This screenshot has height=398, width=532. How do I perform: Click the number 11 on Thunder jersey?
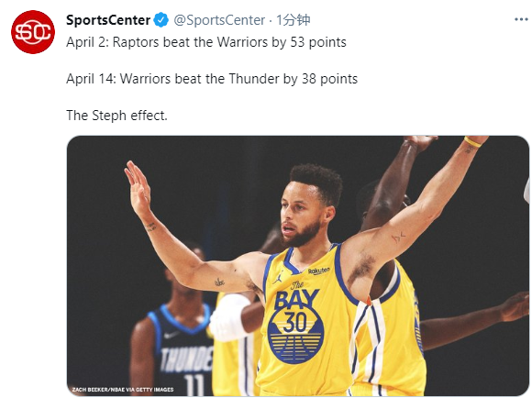(x=194, y=385)
